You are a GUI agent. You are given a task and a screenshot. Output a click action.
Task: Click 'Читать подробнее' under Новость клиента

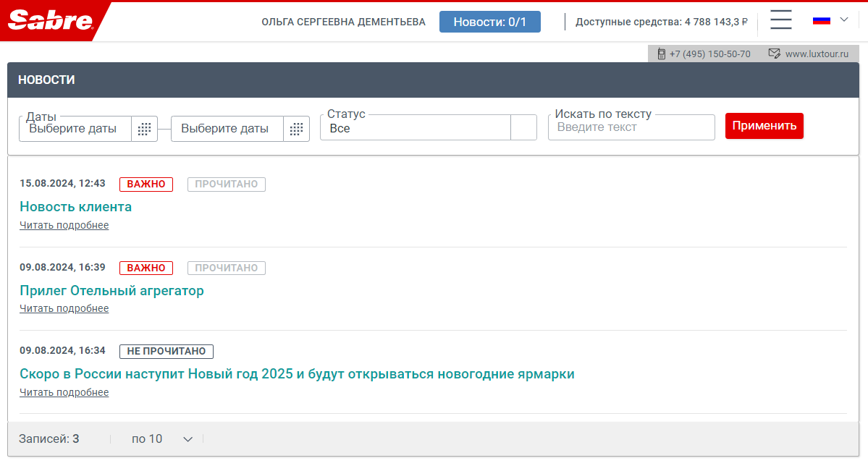(64, 225)
